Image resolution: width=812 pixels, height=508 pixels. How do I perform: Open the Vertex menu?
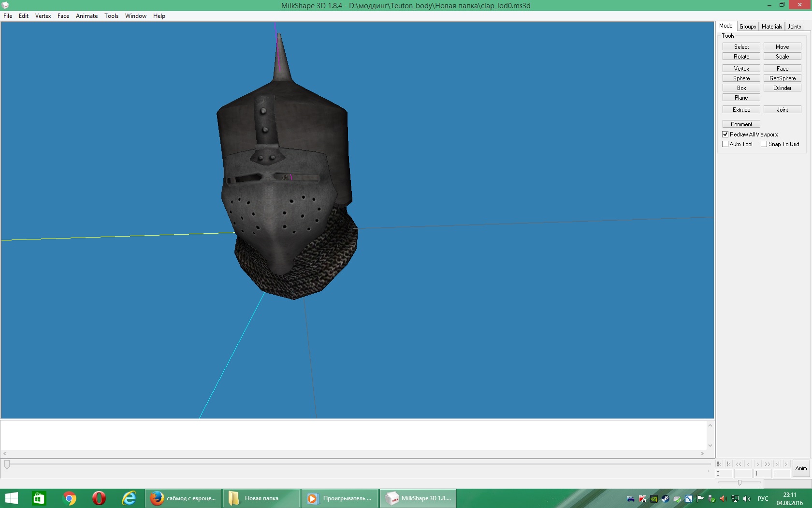(43, 16)
